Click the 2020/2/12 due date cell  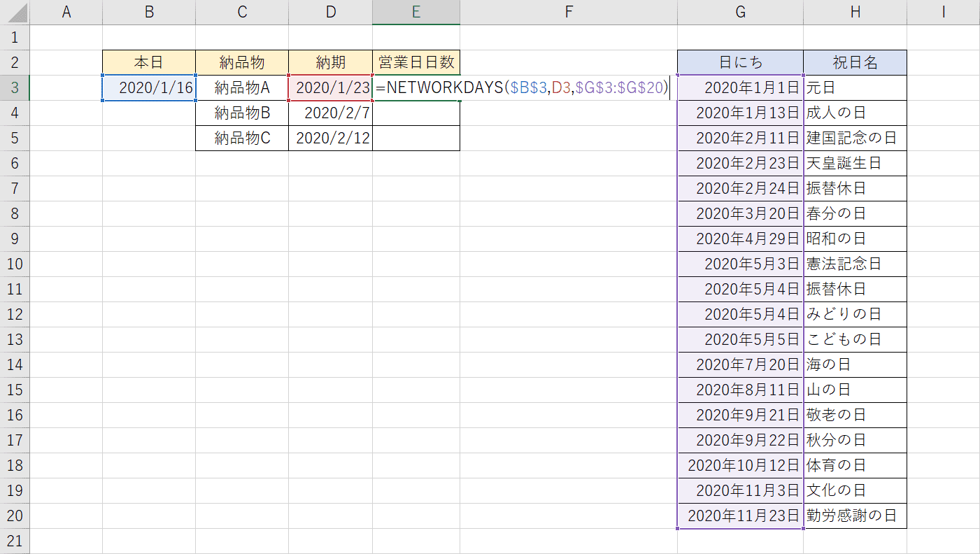pyautogui.click(x=330, y=138)
